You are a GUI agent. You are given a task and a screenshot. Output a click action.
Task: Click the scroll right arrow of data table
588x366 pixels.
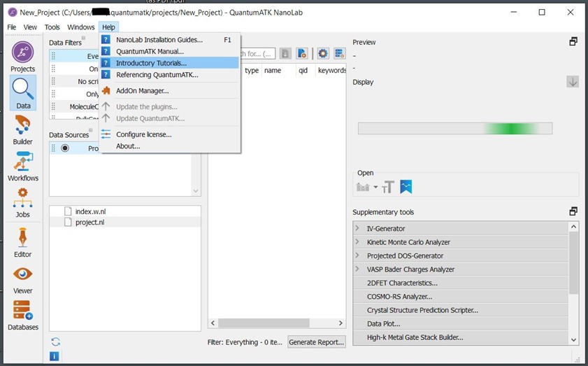click(x=340, y=323)
